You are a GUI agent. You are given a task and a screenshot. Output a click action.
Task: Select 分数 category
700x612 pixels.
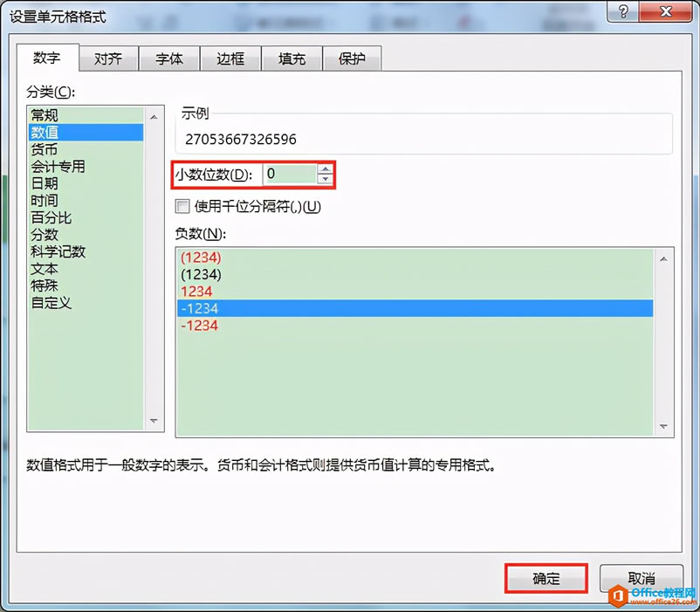[x=86, y=235]
